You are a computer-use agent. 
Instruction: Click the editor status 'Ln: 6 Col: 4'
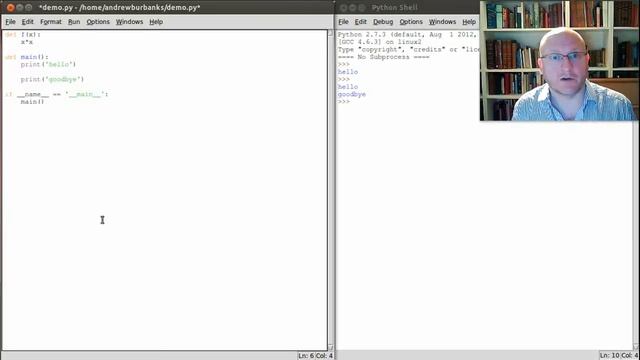click(316, 356)
